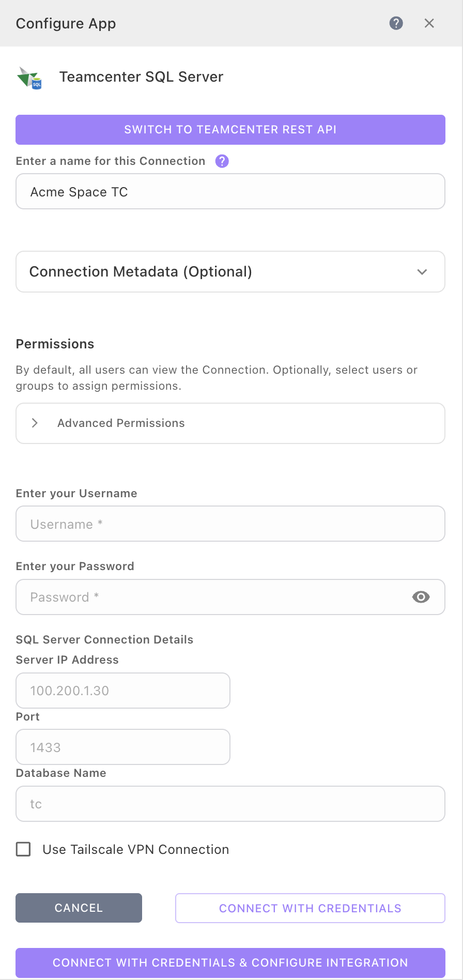
Task: Open the Connection Metadata (Optional) section
Action: tap(141, 272)
